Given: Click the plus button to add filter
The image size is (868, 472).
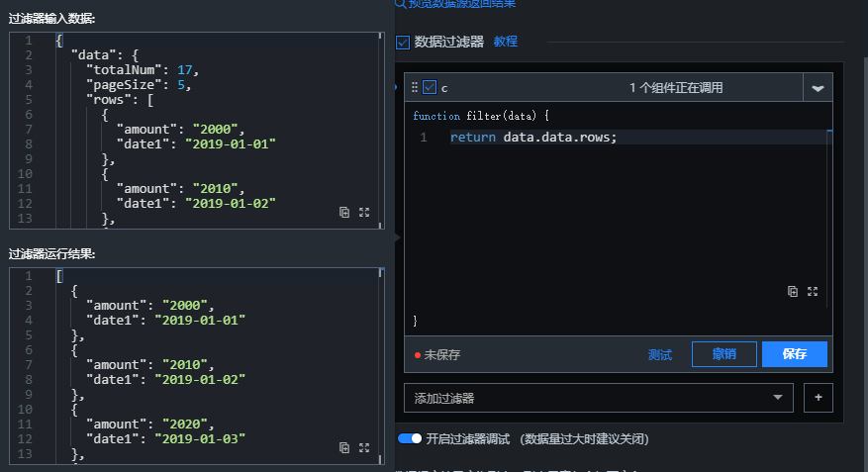Looking at the screenshot, I should pyautogui.click(x=819, y=398).
